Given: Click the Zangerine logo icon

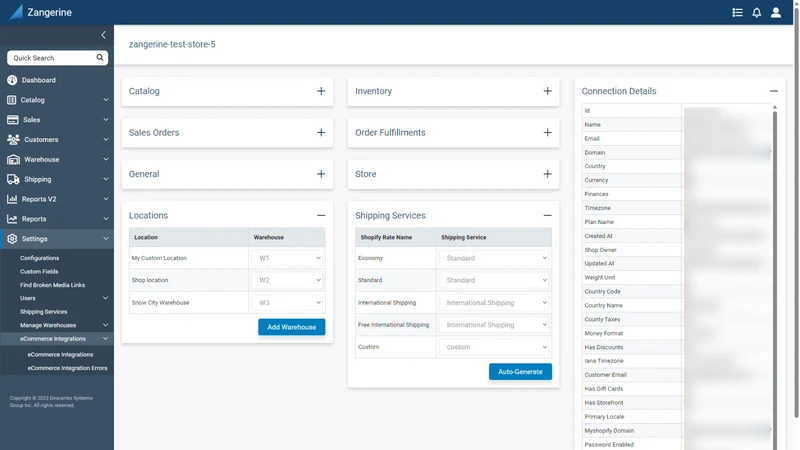Looking at the screenshot, I should [x=16, y=12].
